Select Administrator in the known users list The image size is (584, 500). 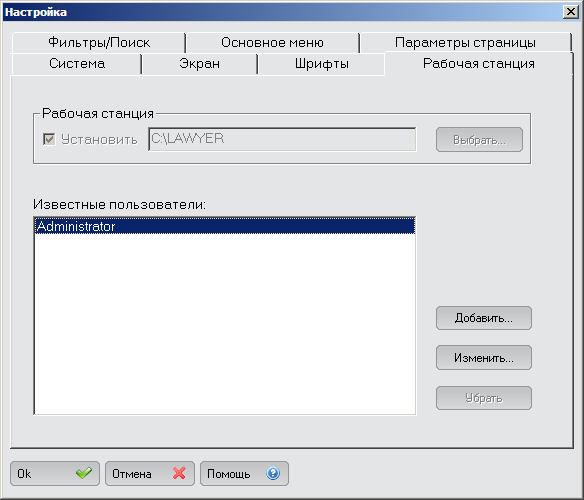pyautogui.click(x=225, y=226)
